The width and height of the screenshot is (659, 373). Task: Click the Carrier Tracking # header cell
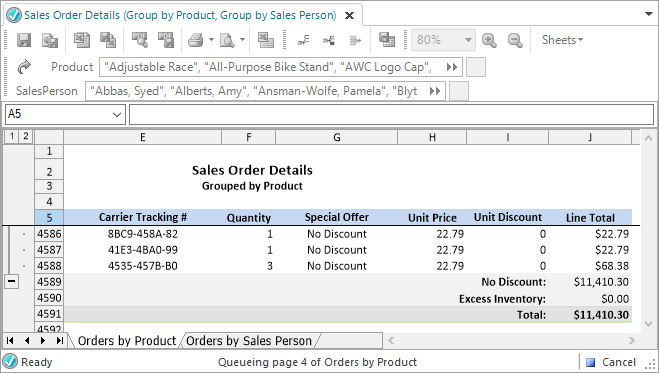142,217
